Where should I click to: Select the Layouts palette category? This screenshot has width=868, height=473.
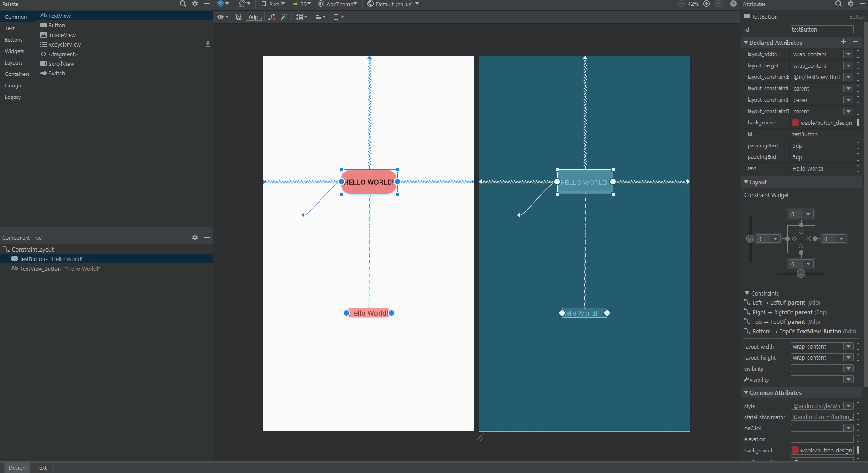pyautogui.click(x=16, y=63)
